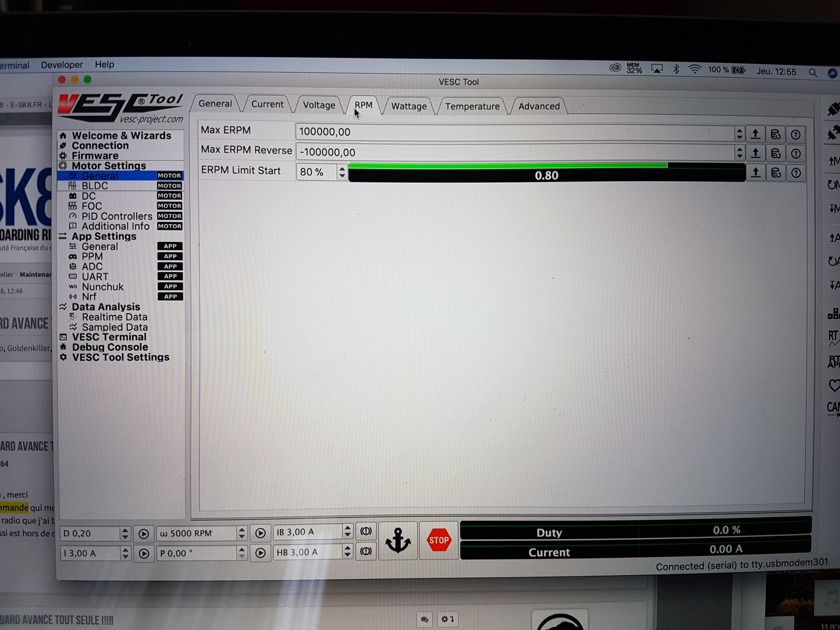Open ADC app settings

(120, 267)
